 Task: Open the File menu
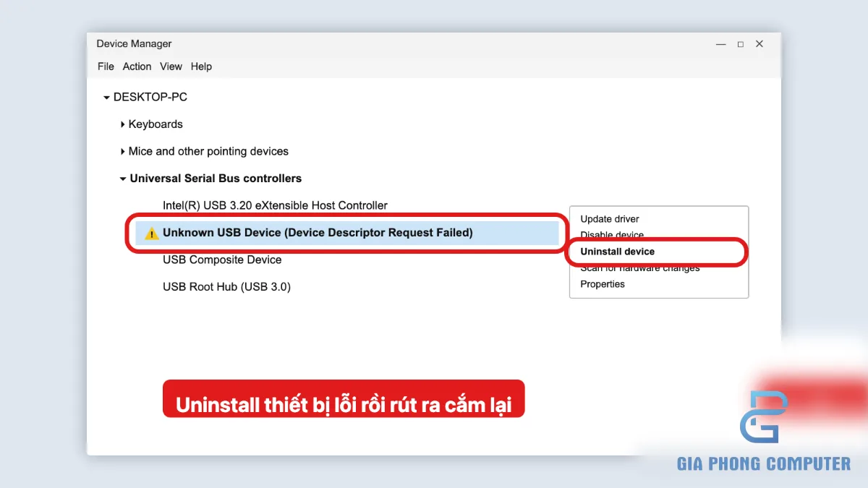(106, 67)
